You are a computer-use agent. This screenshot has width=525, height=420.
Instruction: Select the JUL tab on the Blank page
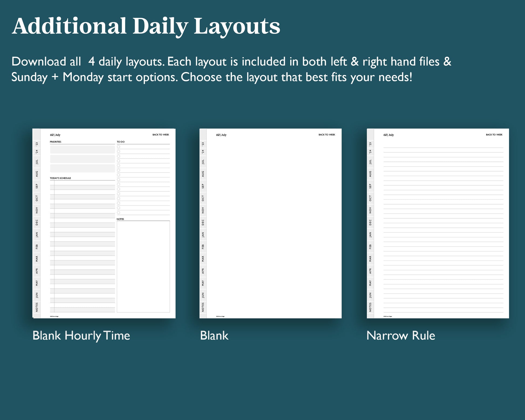pyautogui.click(x=203, y=162)
